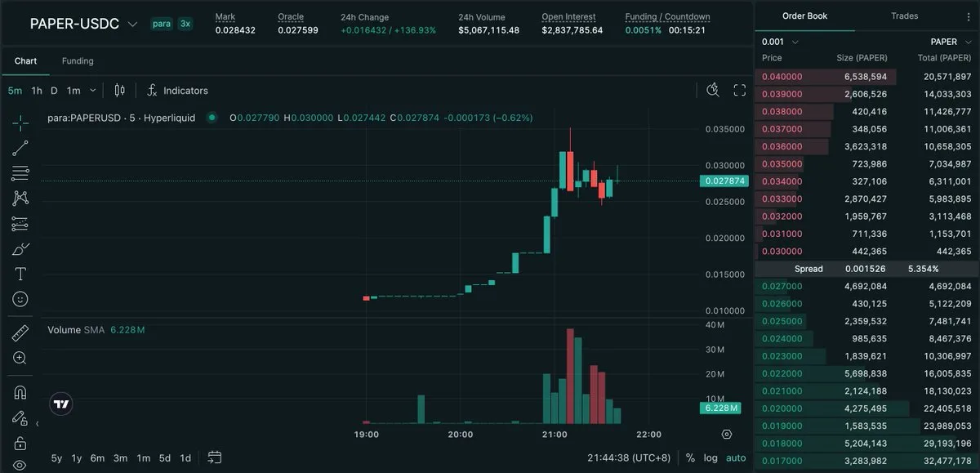Viewport: 980px width, 473px height.
Task: Open the order book three-dot options menu
Action: 969,16
